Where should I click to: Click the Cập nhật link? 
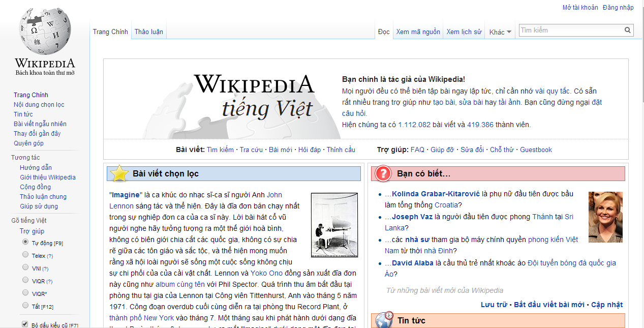click(x=607, y=305)
